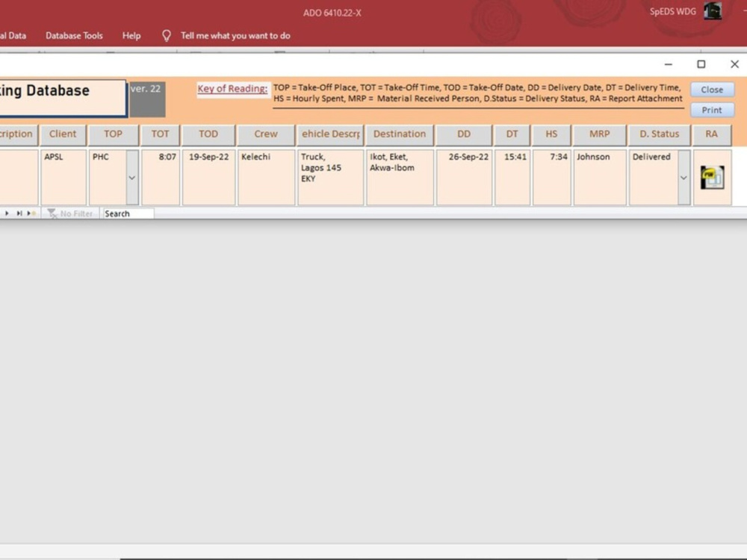Click the record Search box
The image size is (747, 560).
point(128,214)
